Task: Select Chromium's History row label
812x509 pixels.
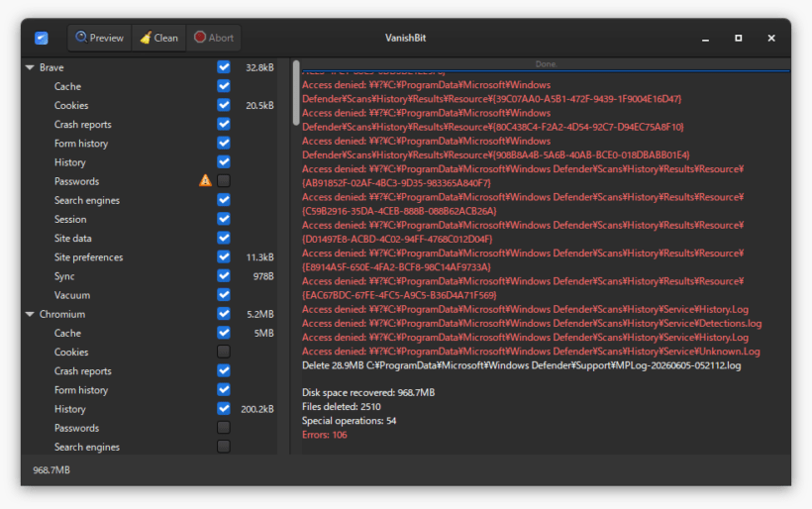Action: (70, 409)
